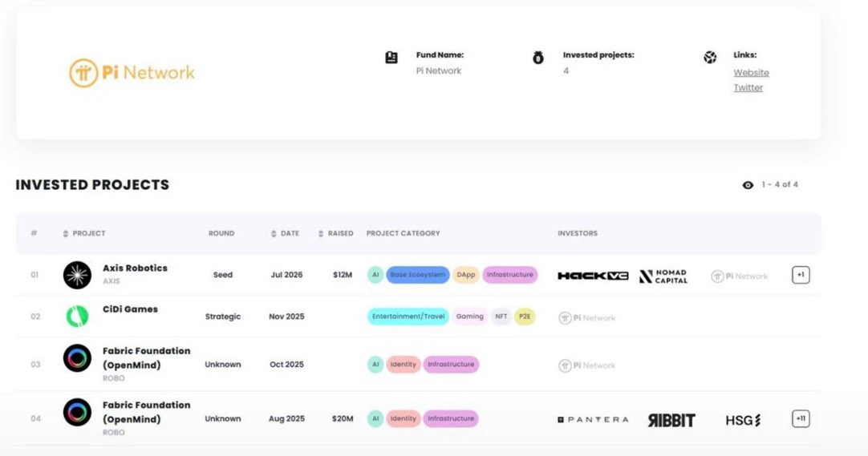
Task: Click the $12M raised amount
Action: tap(342, 275)
